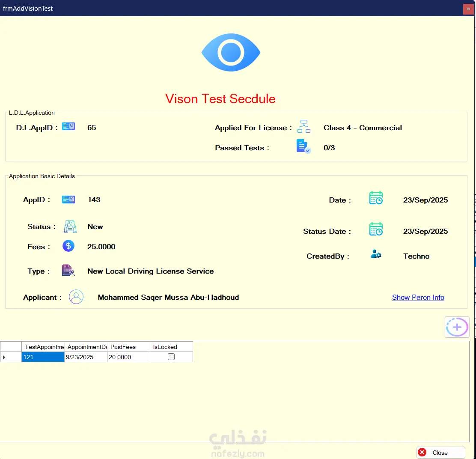Click the Status value New

(x=95, y=227)
